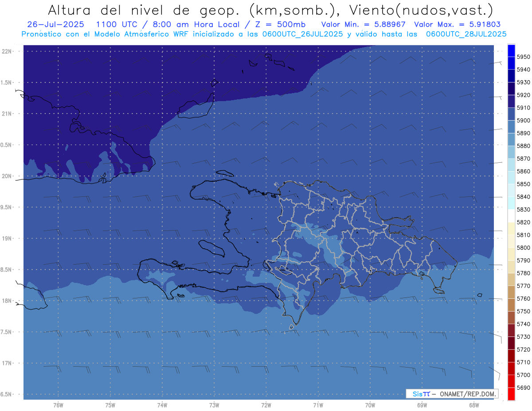Click the brightest blue swatch atop the color scale
The width and height of the screenshot is (532, 411).
point(511,51)
